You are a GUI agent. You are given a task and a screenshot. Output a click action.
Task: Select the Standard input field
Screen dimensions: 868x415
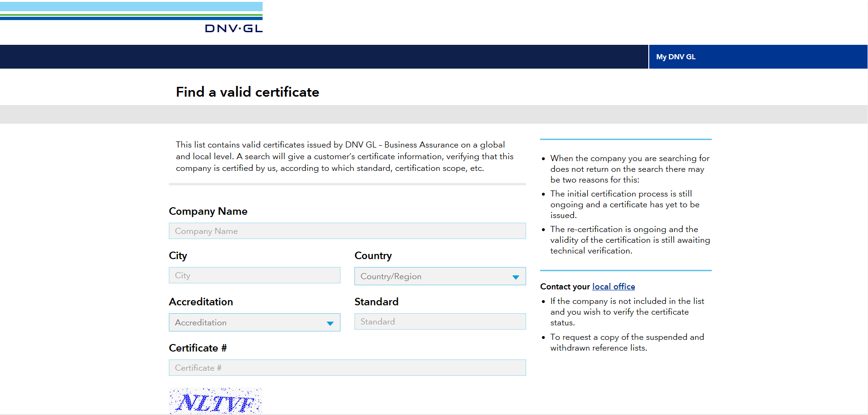(x=440, y=322)
